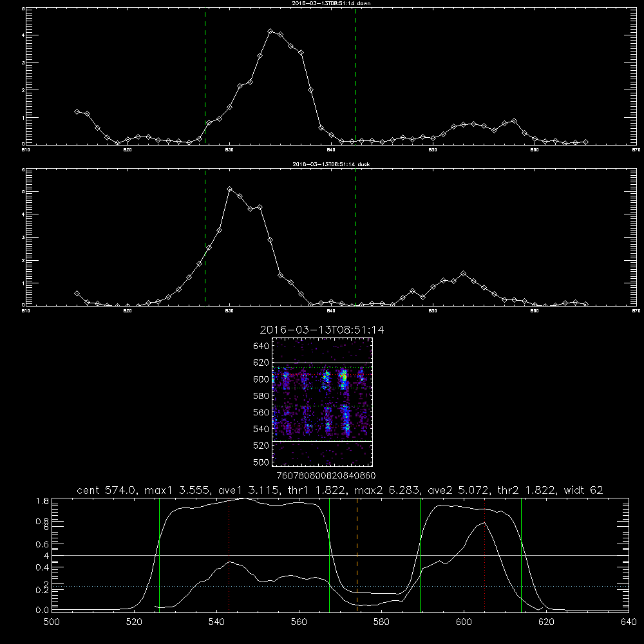
Task: Click the 0.6 y-axis label on bottom plot
Action: pos(43,544)
